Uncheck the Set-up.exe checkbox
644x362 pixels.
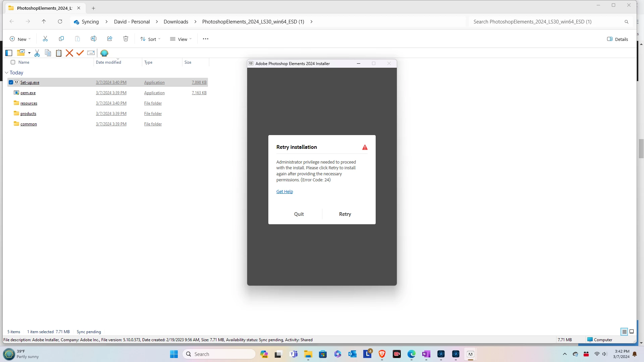coord(11,82)
